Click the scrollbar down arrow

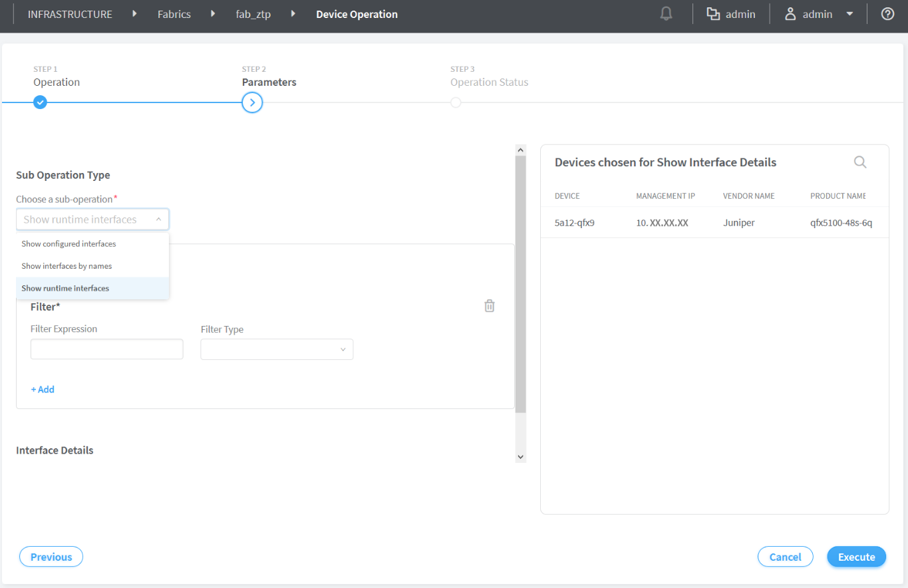click(x=521, y=457)
